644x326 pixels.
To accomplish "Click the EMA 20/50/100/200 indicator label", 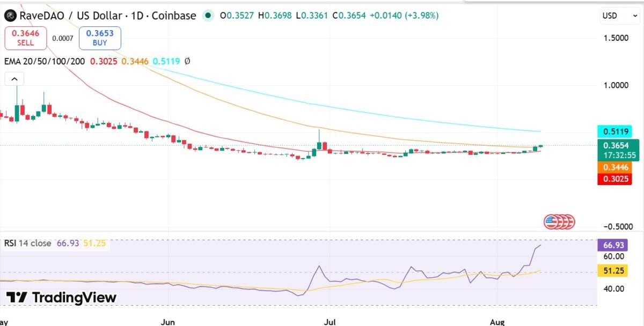I will tap(45, 62).
